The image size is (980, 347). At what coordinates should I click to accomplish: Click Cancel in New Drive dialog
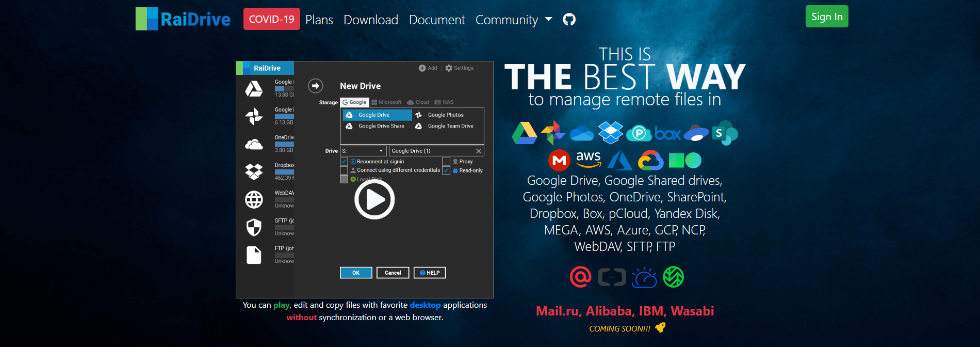[393, 273]
